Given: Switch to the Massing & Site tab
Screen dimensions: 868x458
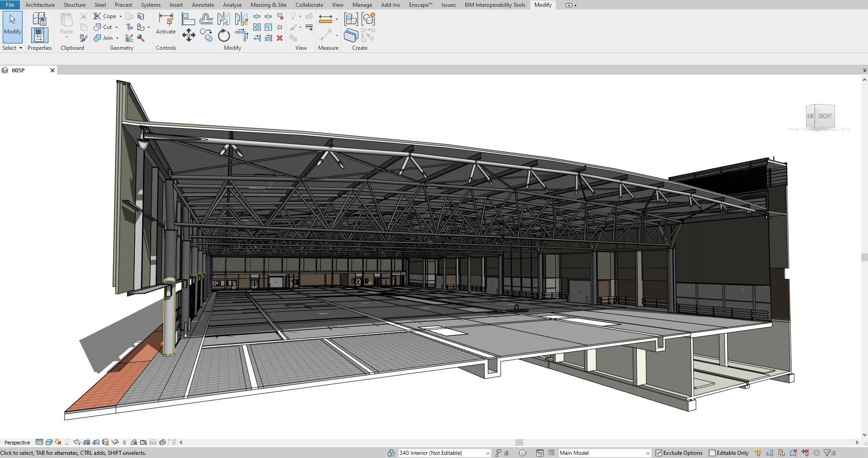Looking at the screenshot, I should 268,5.
